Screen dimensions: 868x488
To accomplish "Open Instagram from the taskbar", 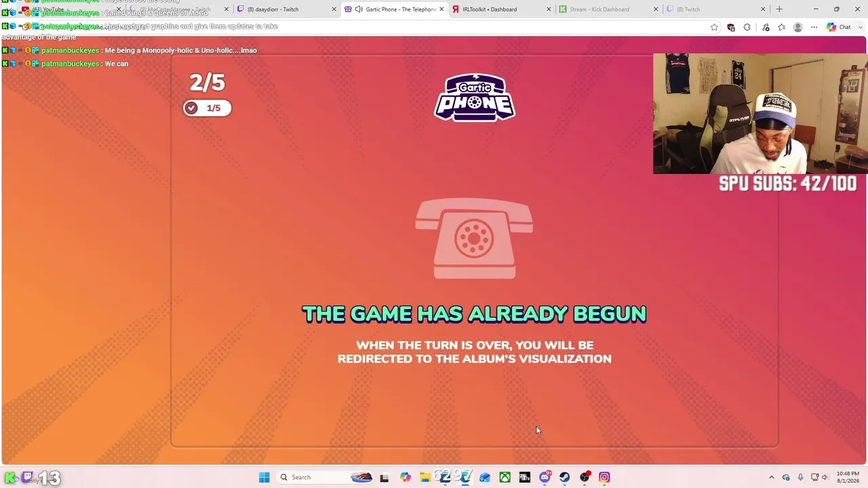I will click(604, 477).
